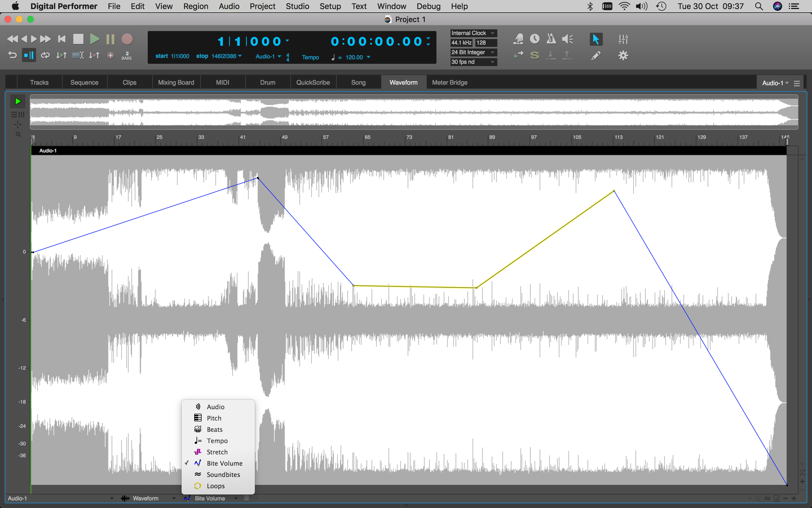This screenshot has height=508, width=812.
Task: Click the Bite Volume control point at measure 113
Action: click(614, 191)
